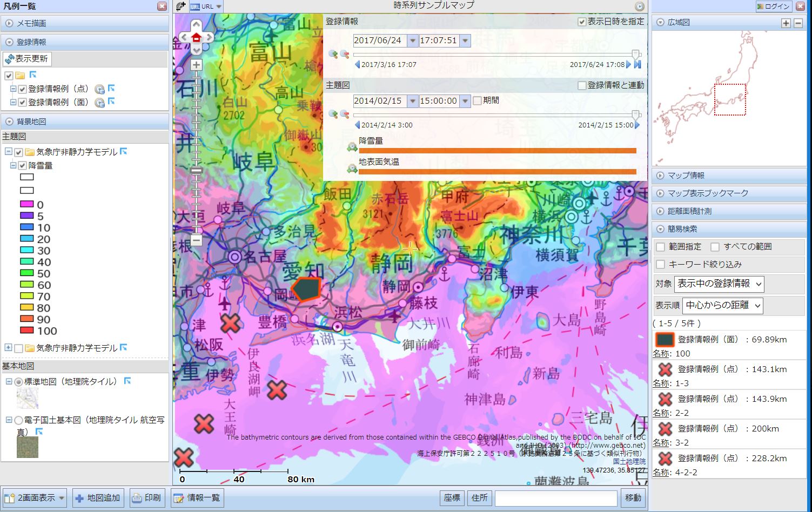Expand the overview map with plus icon
This screenshot has width=812, height=512.
(786, 23)
